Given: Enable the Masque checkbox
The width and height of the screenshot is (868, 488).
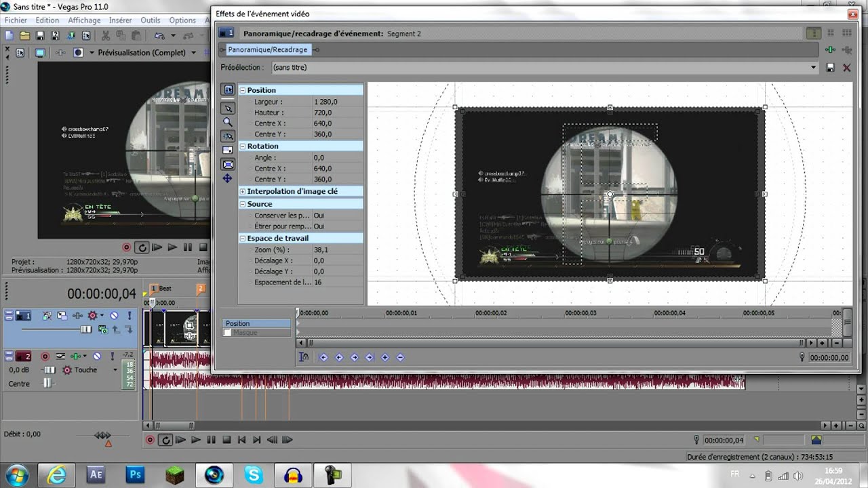Looking at the screenshot, I should (x=228, y=333).
